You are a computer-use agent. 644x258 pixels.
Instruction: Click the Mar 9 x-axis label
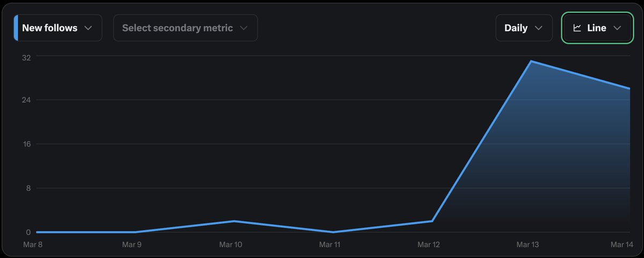pyautogui.click(x=131, y=245)
